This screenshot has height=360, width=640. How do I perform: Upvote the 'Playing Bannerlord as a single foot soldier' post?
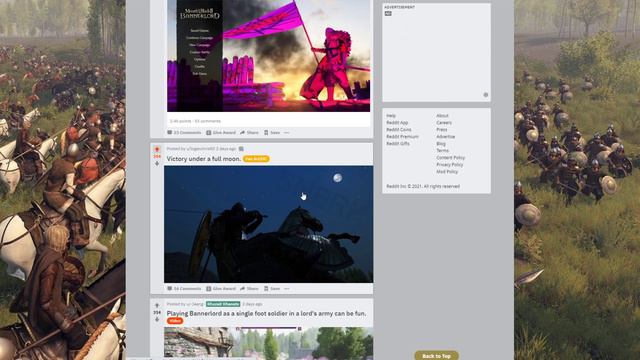(157, 305)
